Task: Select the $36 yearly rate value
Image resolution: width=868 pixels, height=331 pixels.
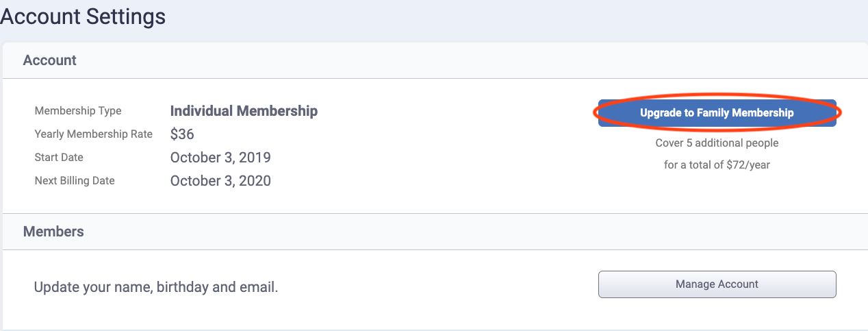Action: [182, 134]
